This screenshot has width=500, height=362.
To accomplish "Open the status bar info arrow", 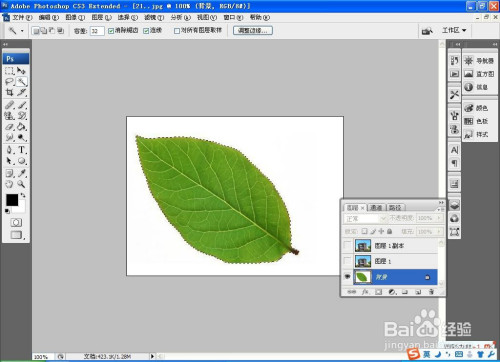I will coord(153,356).
